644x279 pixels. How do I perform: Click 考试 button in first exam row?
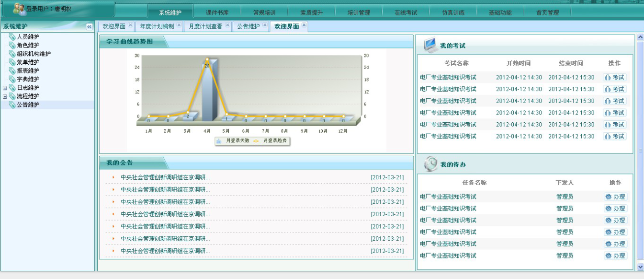(x=614, y=77)
